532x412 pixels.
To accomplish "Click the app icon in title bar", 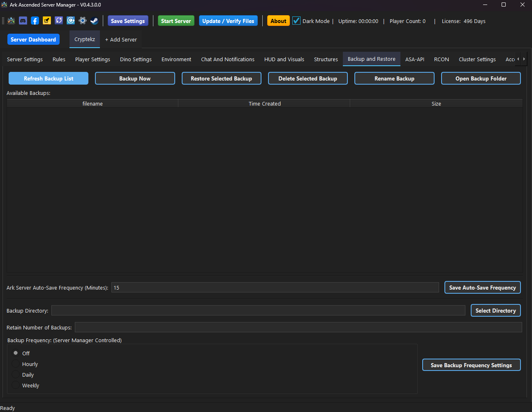I will click(x=4, y=5).
